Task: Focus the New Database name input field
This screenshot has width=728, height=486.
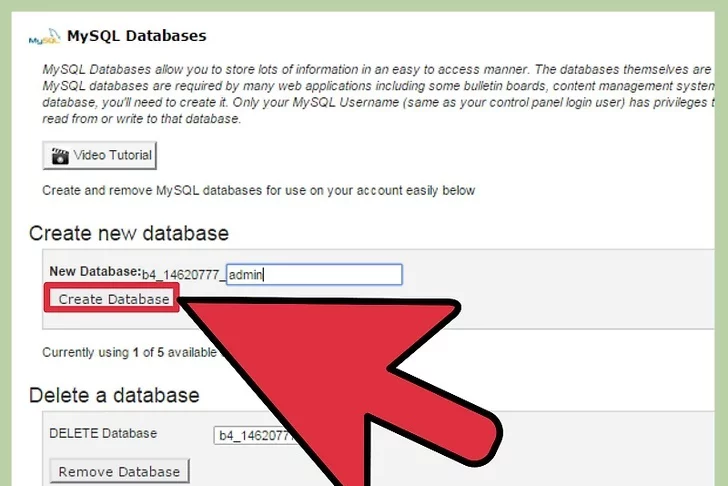Action: tap(314, 274)
